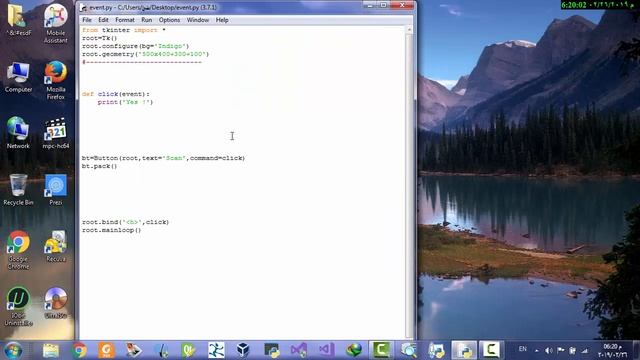This screenshot has height=360, width=640.
Task: Open the Recycle Bin
Action: point(18,189)
